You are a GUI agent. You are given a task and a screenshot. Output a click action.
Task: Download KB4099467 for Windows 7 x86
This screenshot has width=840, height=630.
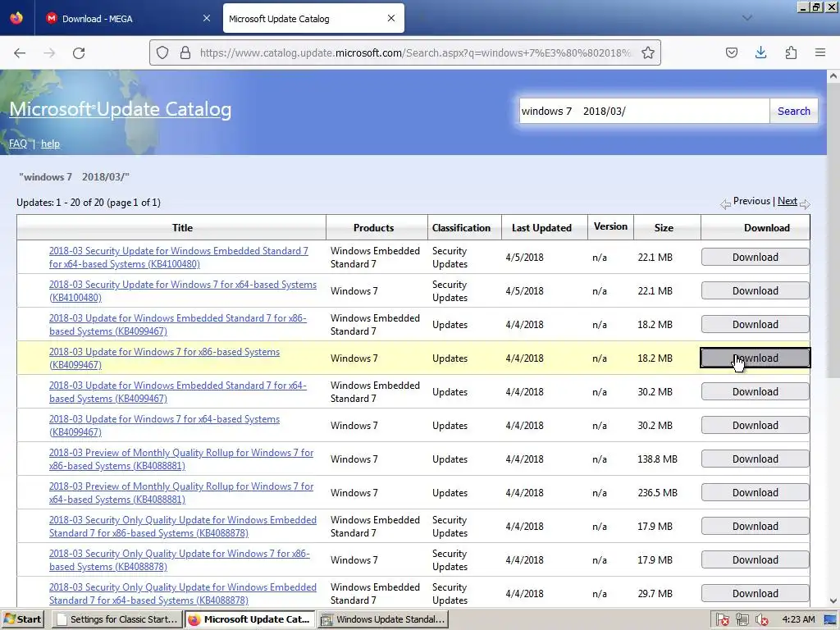(x=755, y=358)
